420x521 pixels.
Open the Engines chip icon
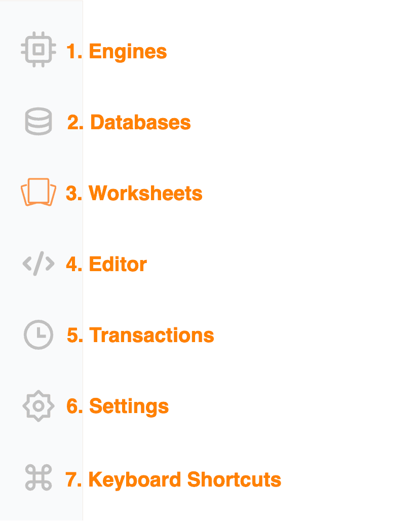pyautogui.click(x=38, y=50)
